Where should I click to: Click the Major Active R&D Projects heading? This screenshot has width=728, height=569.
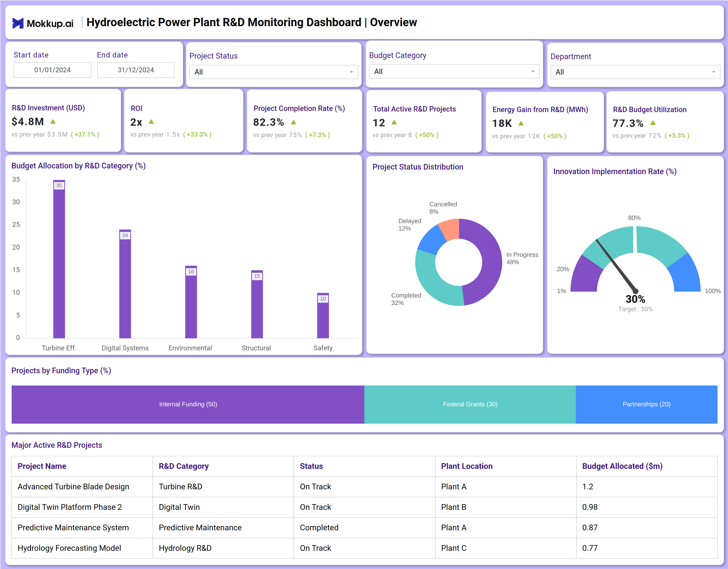point(57,445)
